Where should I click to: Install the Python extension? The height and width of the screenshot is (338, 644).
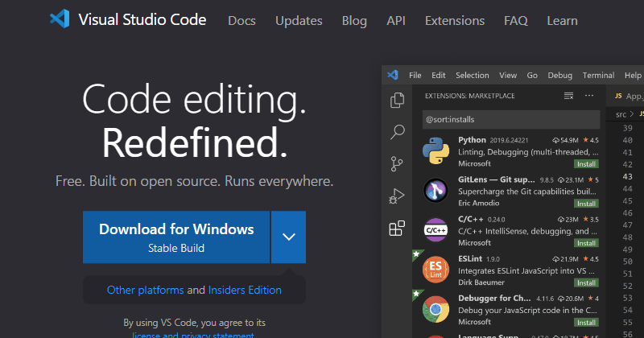[585, 164]
